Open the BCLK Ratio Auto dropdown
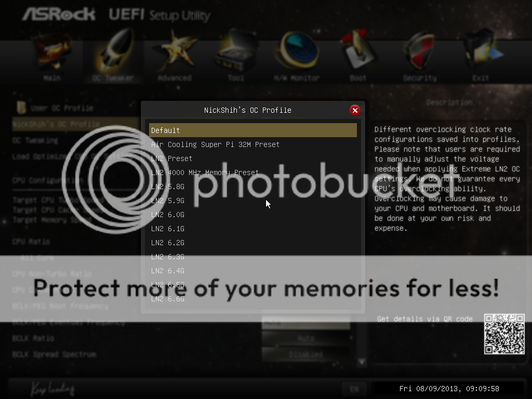 pos(306,338)
